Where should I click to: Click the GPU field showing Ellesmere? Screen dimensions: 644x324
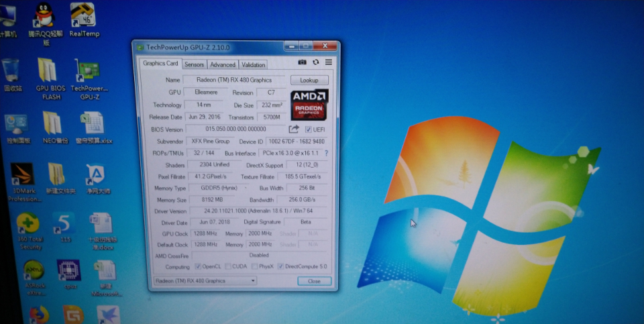[206, 92]
